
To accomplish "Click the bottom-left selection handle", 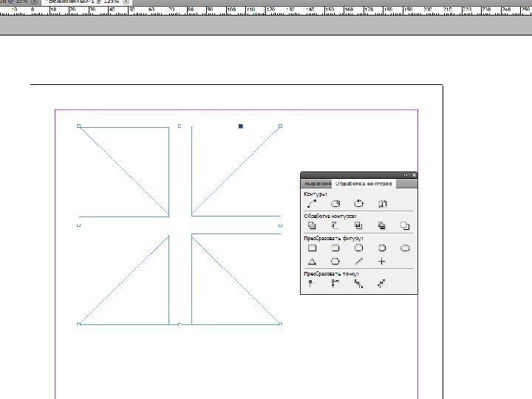I will click(79, 324).
